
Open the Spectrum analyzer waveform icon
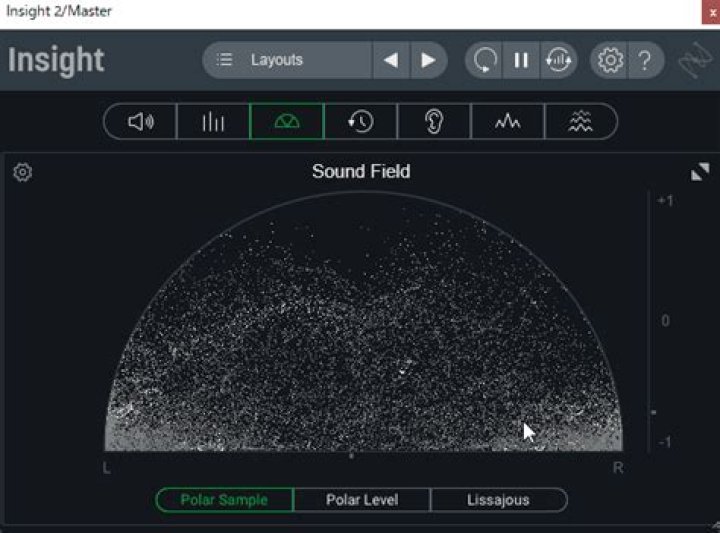click(508, 122)
